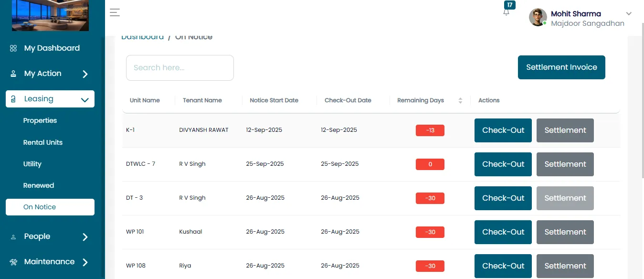Expand the People submenu chevron
Image resolution: width=644 pixels, height=279 pixels.
pyautogui.click(x=85, y=237)
